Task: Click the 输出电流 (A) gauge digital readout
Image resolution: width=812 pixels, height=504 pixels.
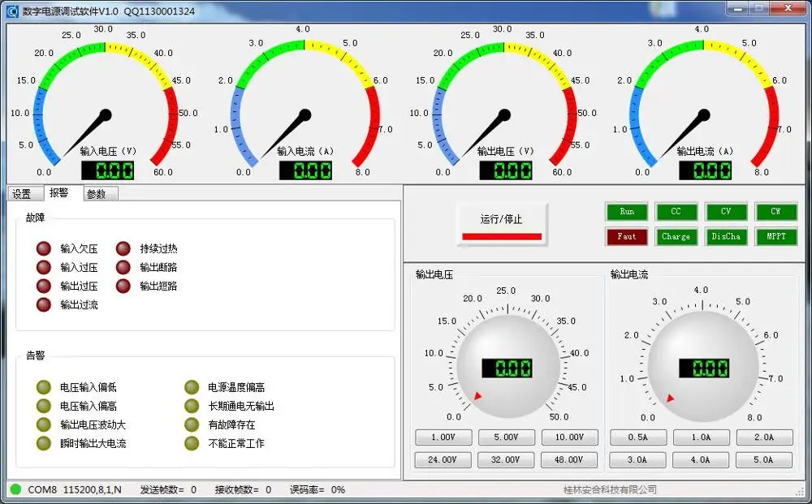Action: tap(706, 170)
